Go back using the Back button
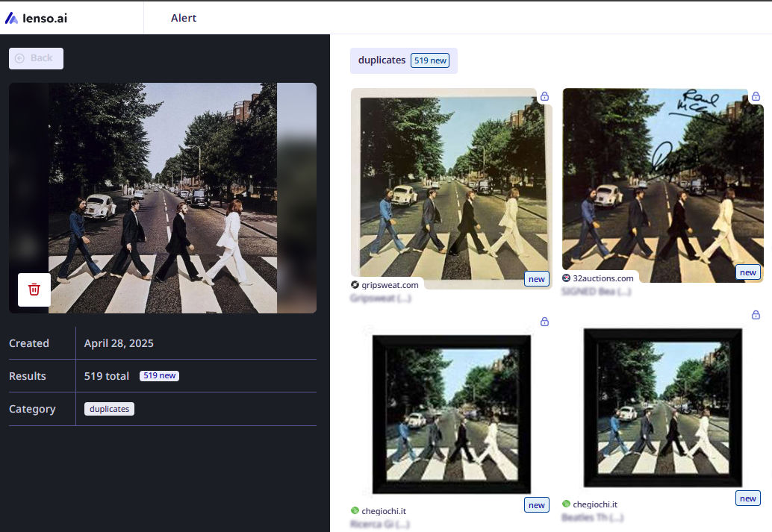Image resolution: width=772 pixels, height=532 pixels. [36, 58]
